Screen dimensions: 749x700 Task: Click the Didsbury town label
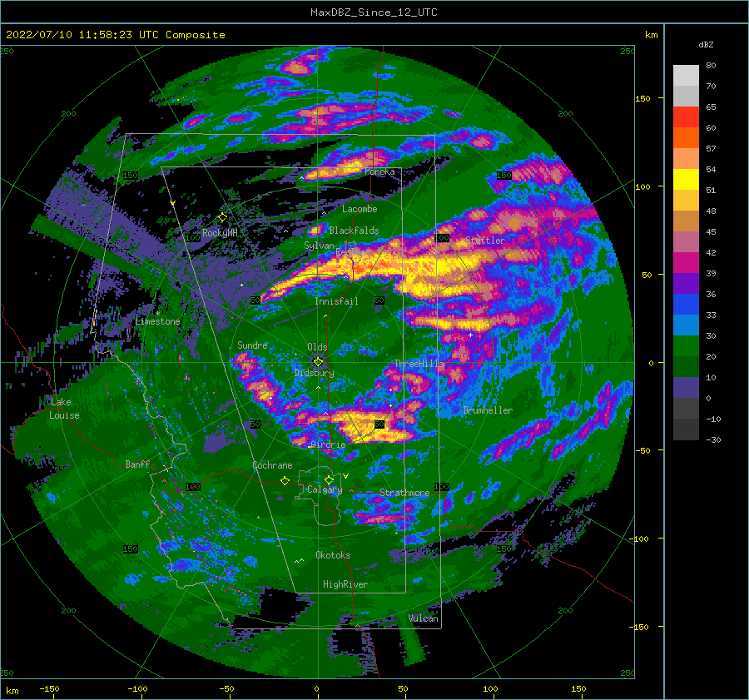pyautogui.click(x=315, y=373)
